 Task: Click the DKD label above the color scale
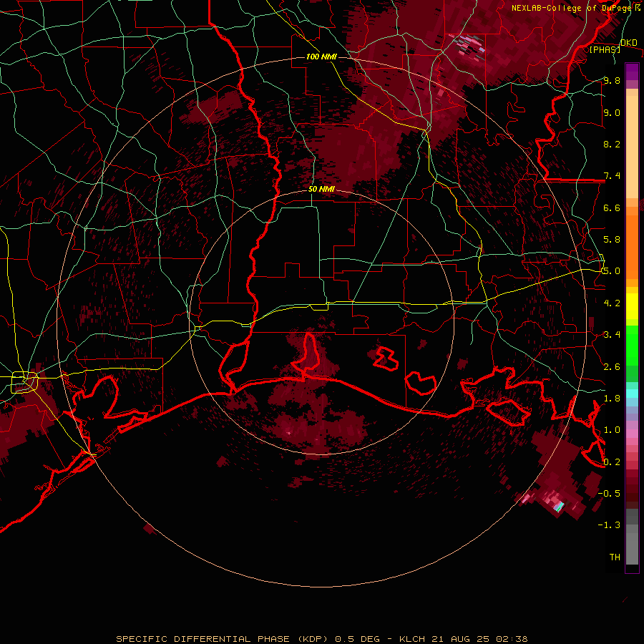click(x=628, y=43)
